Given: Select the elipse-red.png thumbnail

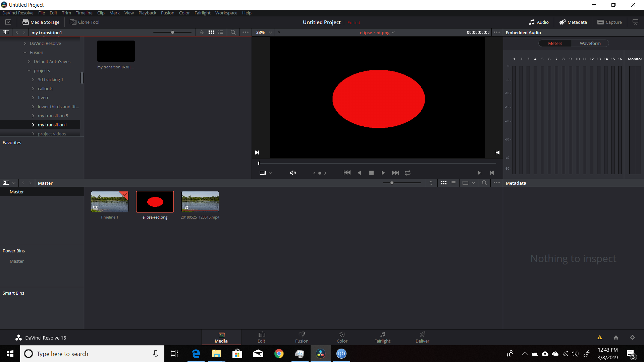Looking at the screenshot, I should point(155,202).
